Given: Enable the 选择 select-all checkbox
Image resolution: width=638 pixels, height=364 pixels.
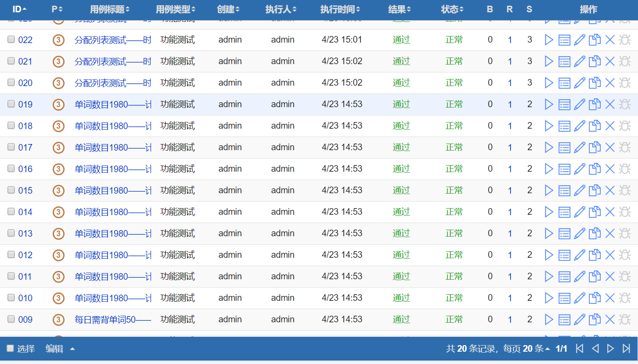Looking at the screenshot, I should click(11, 349).
